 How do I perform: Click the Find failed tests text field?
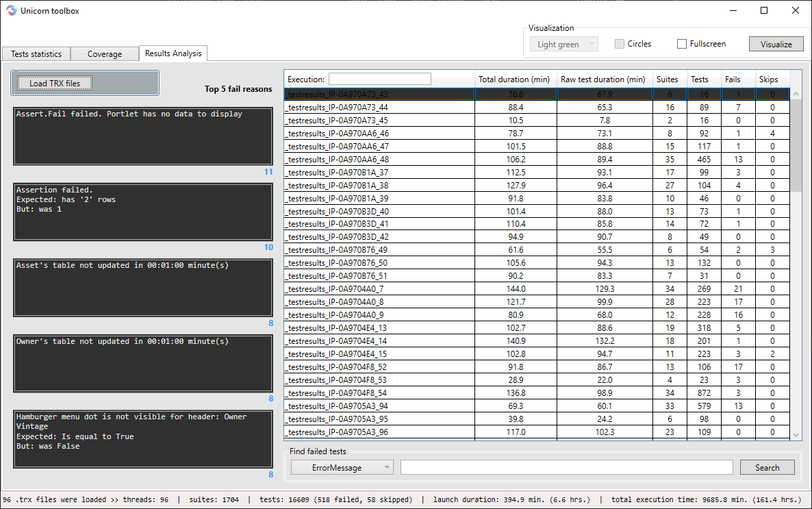pyautogui.click(x=566, y=467)
